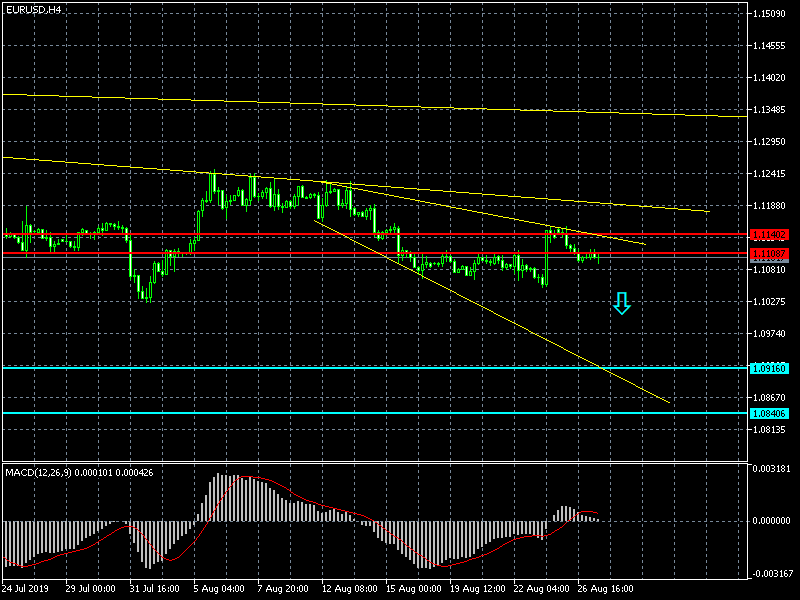Select the 1.10810 price scale value
Image resolution: width=800 pixels, height=600 pixels.
(769, 269)
